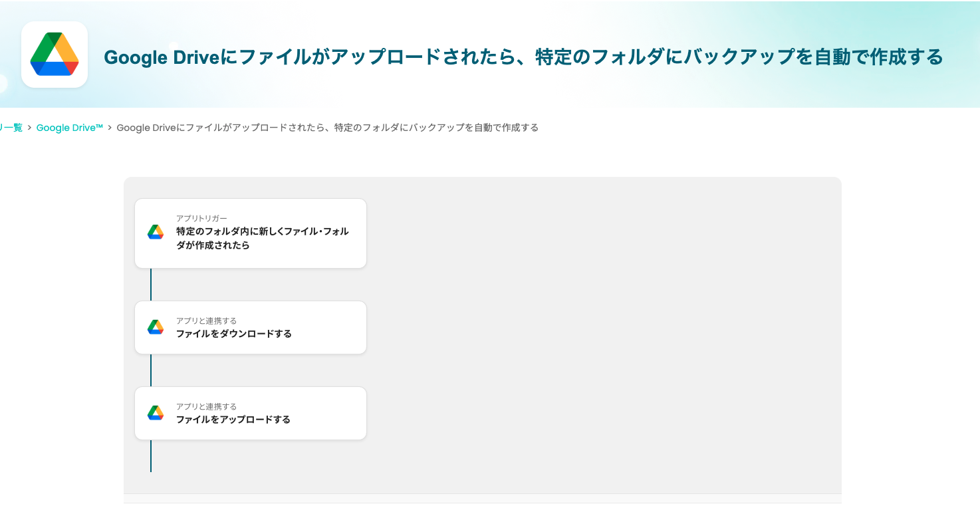This screenshot has height=522, width=980.
Task: Open the 一覧 breadcrumb link
Action: click(x=9, y=128)
